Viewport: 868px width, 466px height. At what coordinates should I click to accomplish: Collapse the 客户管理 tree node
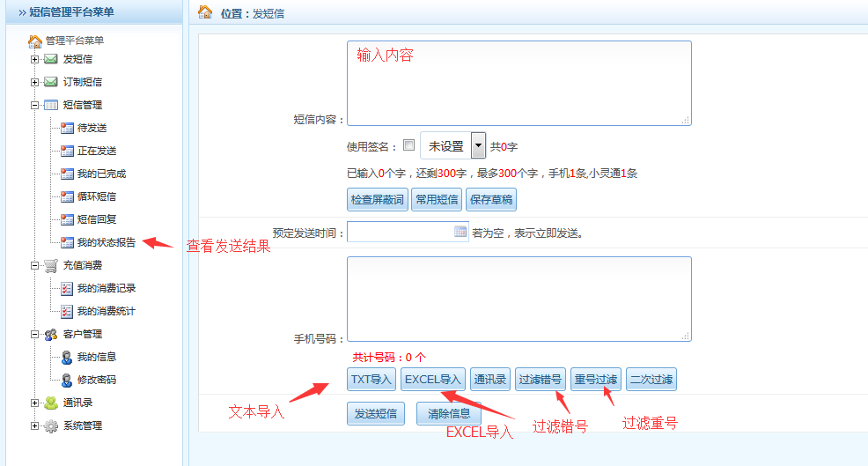(35, 335)
